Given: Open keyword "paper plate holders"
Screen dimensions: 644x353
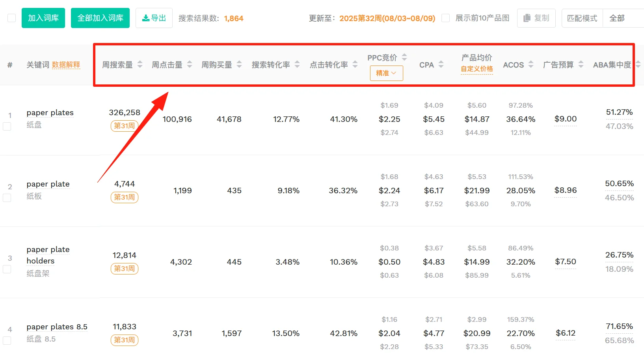Looking at the screenshot, I should [x=48, y=255].
